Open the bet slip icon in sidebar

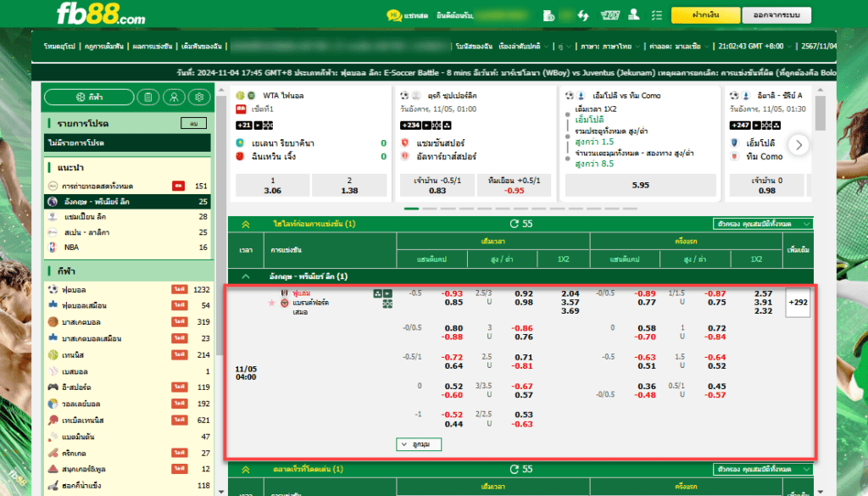coord(147,97)
